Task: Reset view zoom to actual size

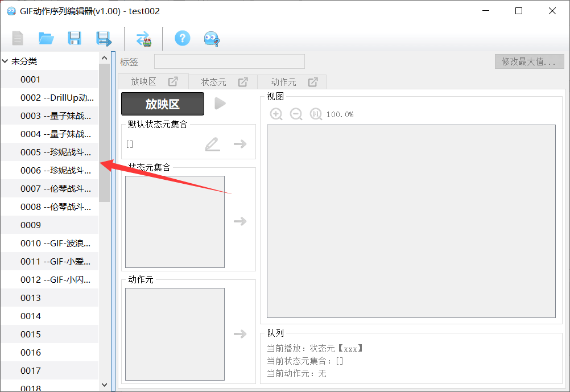Action: pos(316,114)
